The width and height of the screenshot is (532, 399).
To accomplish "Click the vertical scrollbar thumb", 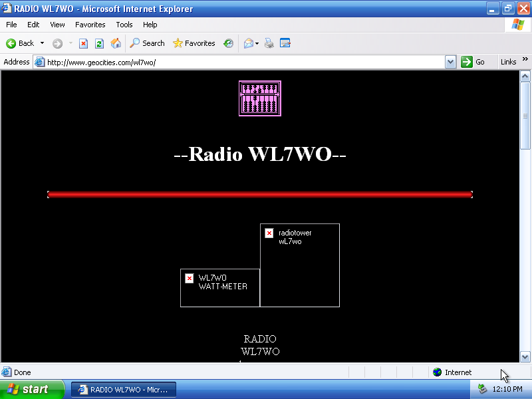I will coord(525,115).
